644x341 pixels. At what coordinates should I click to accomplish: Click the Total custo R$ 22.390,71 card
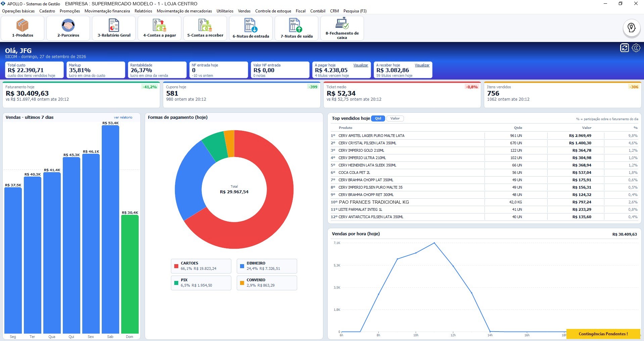tap(34, 70)
